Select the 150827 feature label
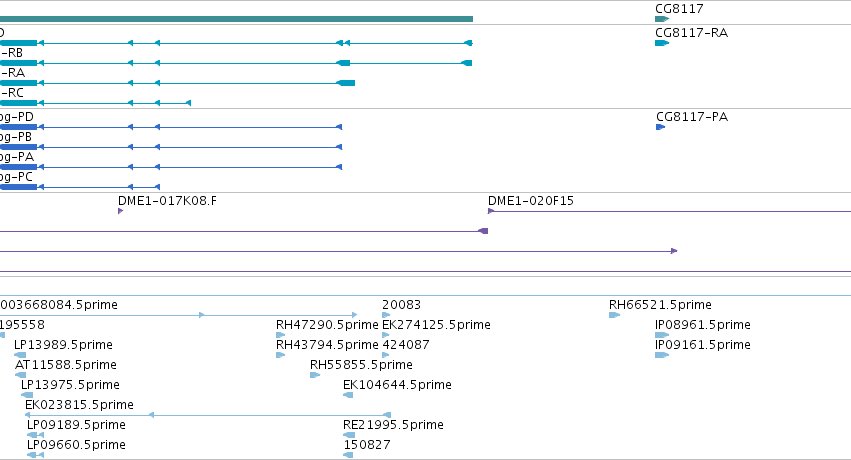The width and height of the screenshot is (851, 460). [x=367, y=445]
